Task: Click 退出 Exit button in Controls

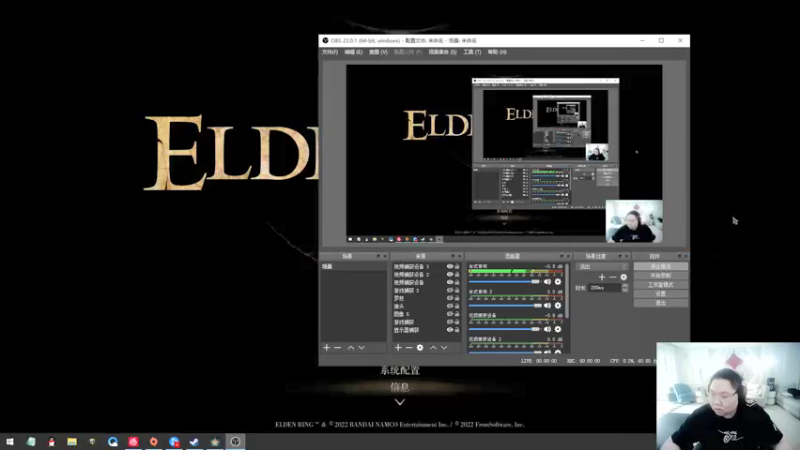Action: pyautogui.click(x=661, y=303)
